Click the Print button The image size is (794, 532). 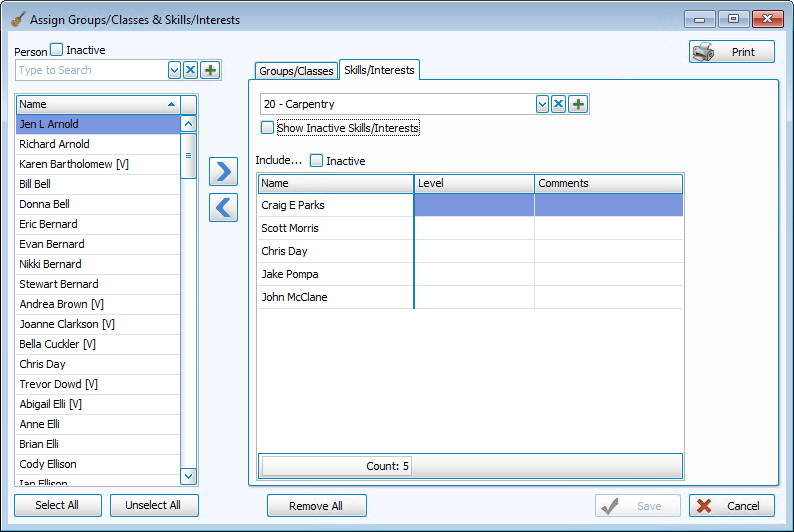[732, 52]
